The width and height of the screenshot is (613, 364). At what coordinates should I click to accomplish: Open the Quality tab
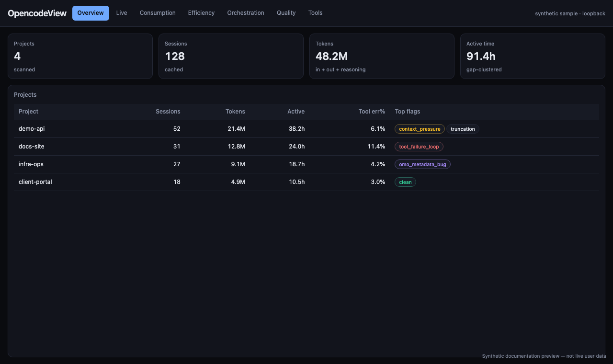[286, 13]
